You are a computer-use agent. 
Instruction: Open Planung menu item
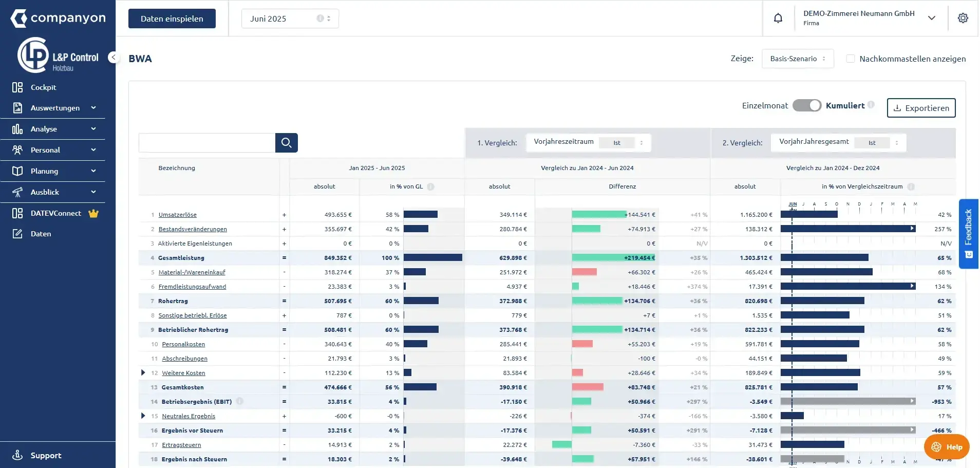[44, 171]
